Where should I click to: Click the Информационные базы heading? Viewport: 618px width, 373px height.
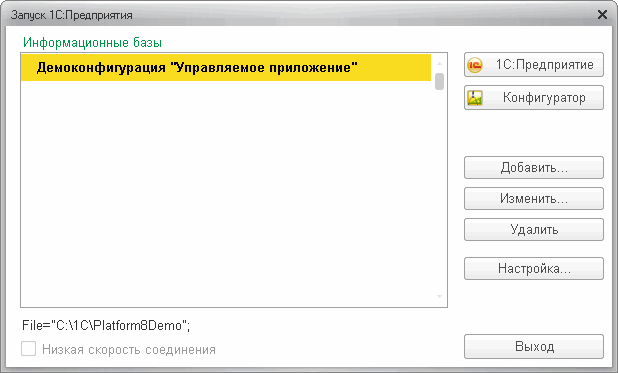(92, 42)
